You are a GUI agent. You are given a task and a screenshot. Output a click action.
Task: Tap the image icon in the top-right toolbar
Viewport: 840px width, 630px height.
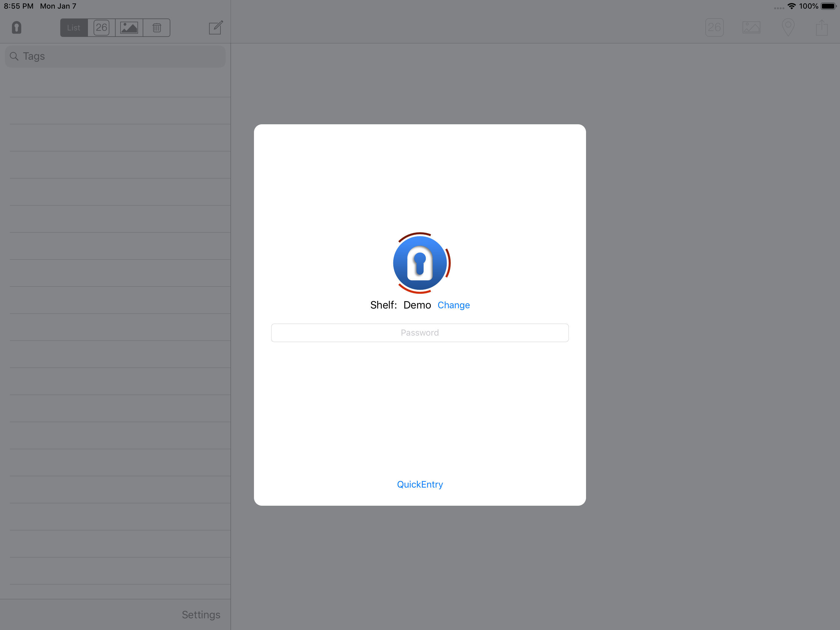[x=751, y=27]
